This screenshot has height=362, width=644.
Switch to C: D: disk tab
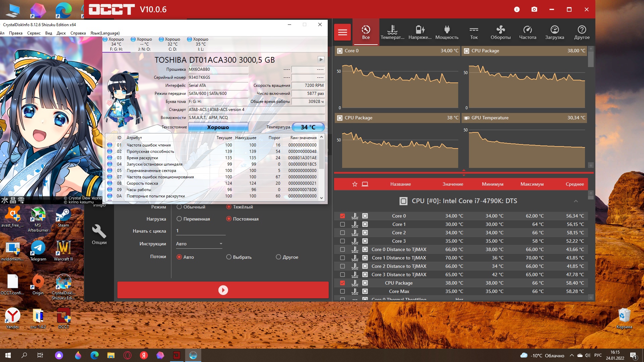point(172,44)
